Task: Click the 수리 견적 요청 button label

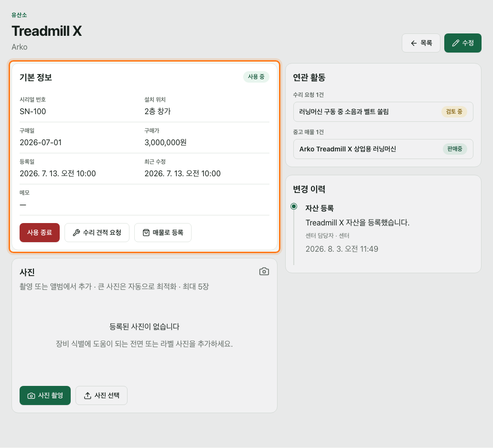Action: [x=102, y=233]
